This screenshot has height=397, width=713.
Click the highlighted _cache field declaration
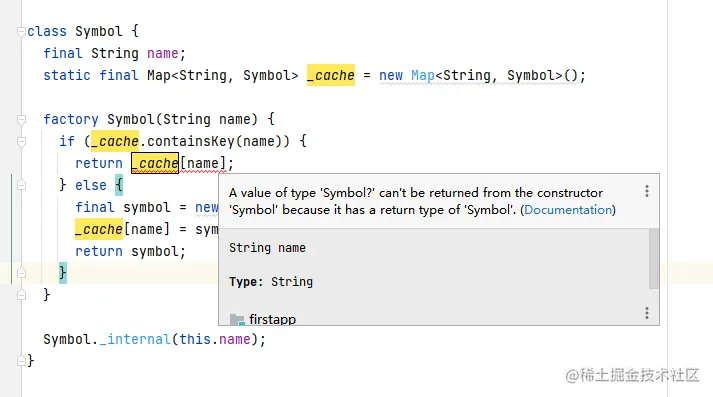tap(331, 75)
